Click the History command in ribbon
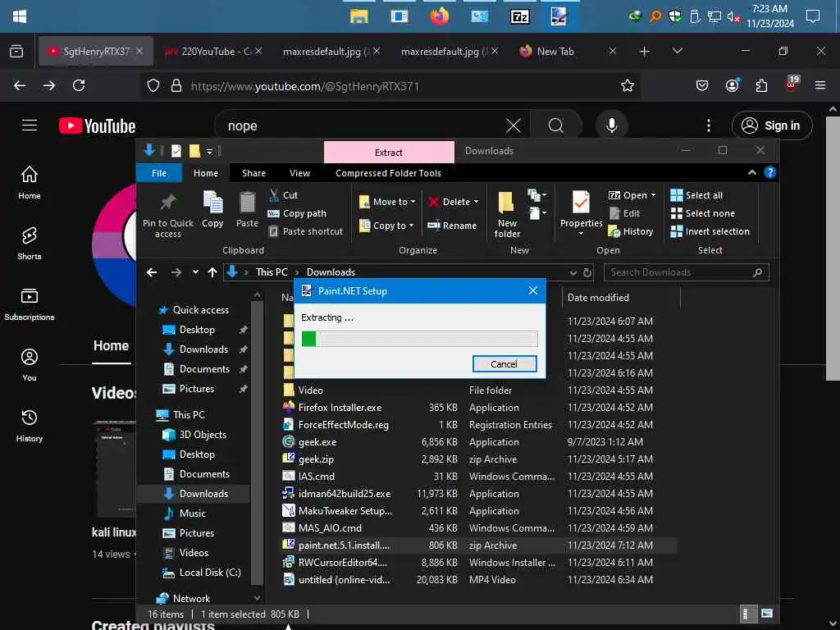840x630 pixels. [x=631, y=231]
